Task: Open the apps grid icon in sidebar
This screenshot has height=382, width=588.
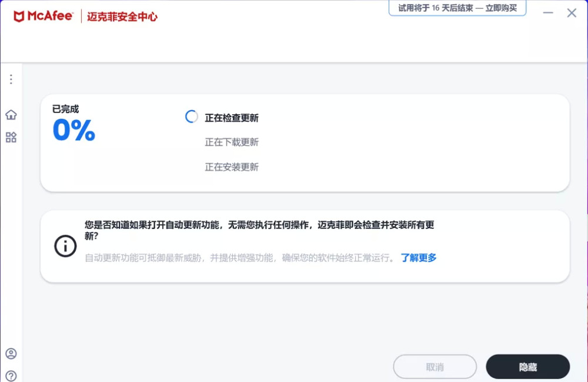Action: click(x=11, y=137)
